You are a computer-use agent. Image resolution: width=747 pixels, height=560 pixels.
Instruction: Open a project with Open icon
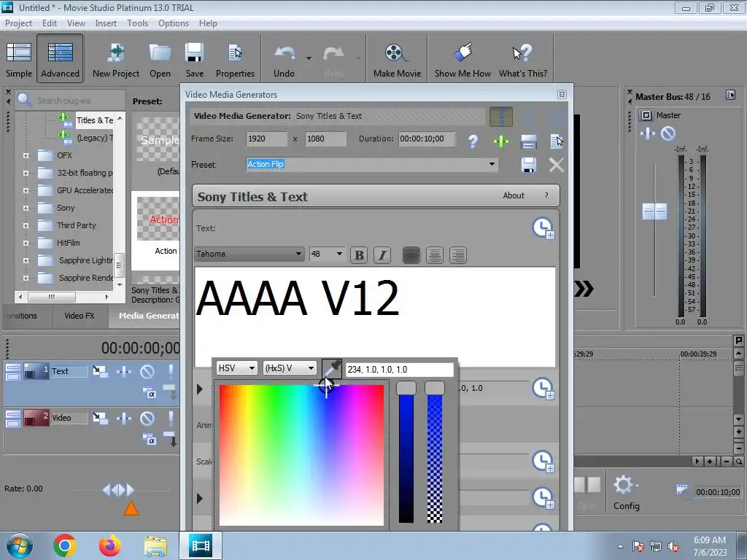(160, 60)
